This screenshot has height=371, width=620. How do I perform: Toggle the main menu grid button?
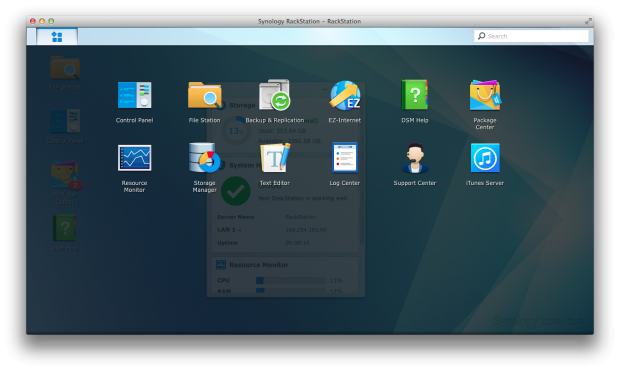coord(57,37)
